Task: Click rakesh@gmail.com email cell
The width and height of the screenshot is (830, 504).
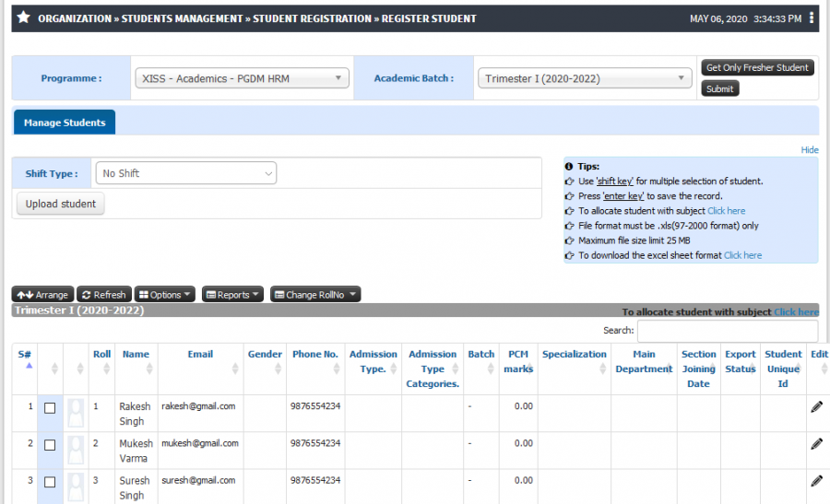Action: point(198,406)
